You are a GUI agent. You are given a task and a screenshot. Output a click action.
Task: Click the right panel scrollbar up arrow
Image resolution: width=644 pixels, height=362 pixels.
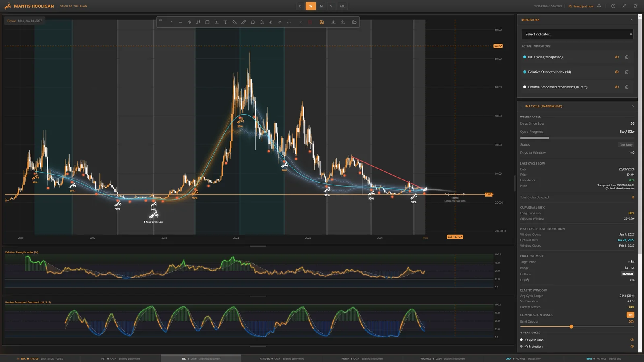[x=640, y=17]
